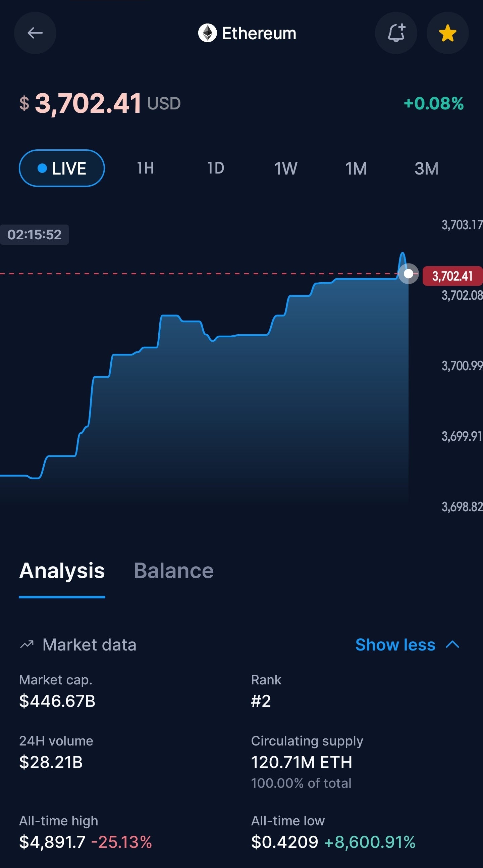Switch chart to 1M range
This screenshot has height=868, width=483.
click(x=356, y=168)
